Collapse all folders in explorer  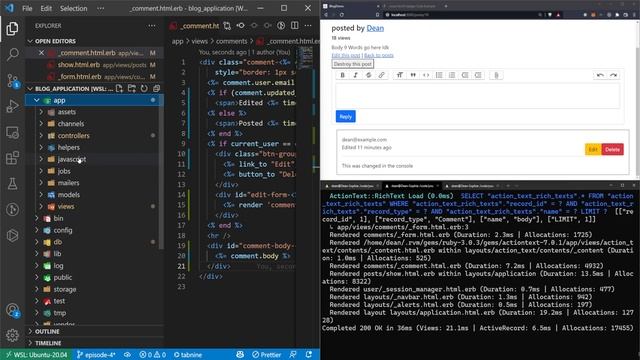coord(156,89)
